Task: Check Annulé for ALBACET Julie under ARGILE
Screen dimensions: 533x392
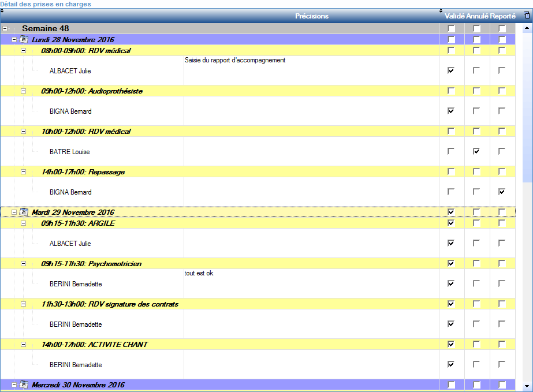Action: 476,243
